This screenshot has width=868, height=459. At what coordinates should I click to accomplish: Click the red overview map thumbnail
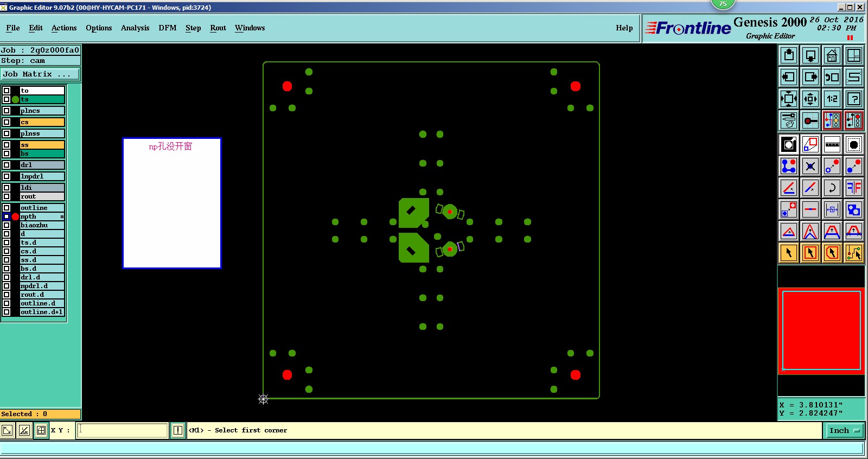[x=821, y=331]
